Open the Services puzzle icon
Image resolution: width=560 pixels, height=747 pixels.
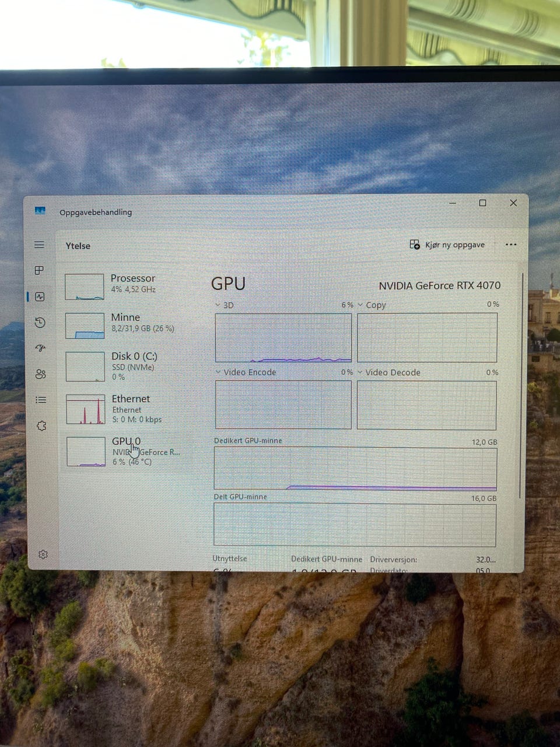click(41, 426)
